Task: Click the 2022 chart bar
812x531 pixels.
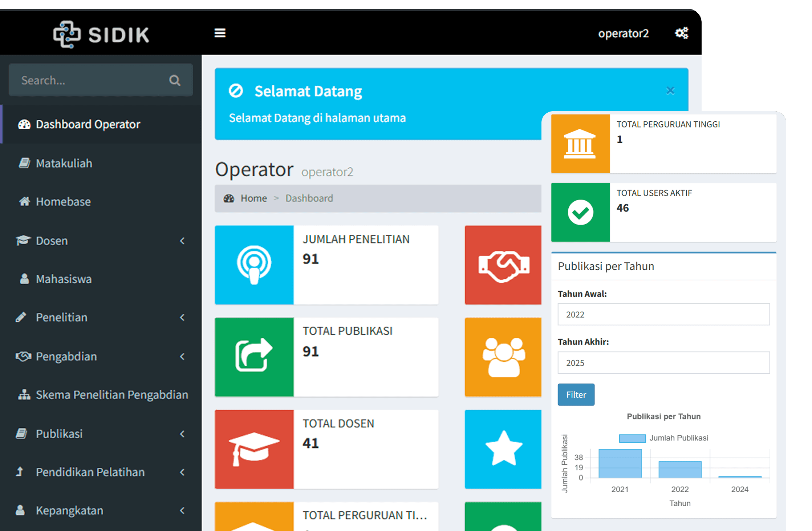Action: pos(680,470)
